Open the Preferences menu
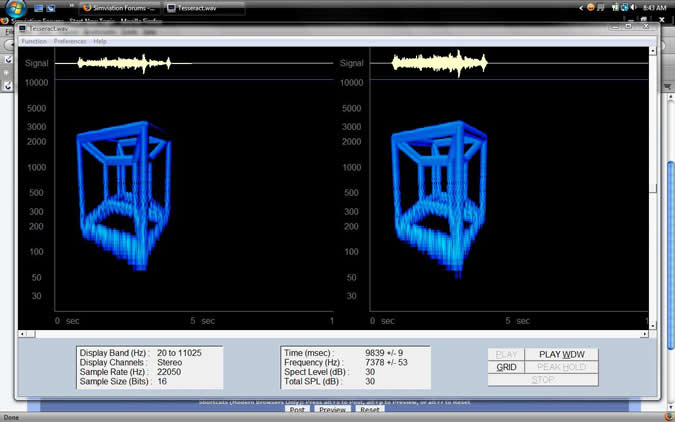Image resolution: width=675 pixels, height=422 pixels. click(70, 41)
